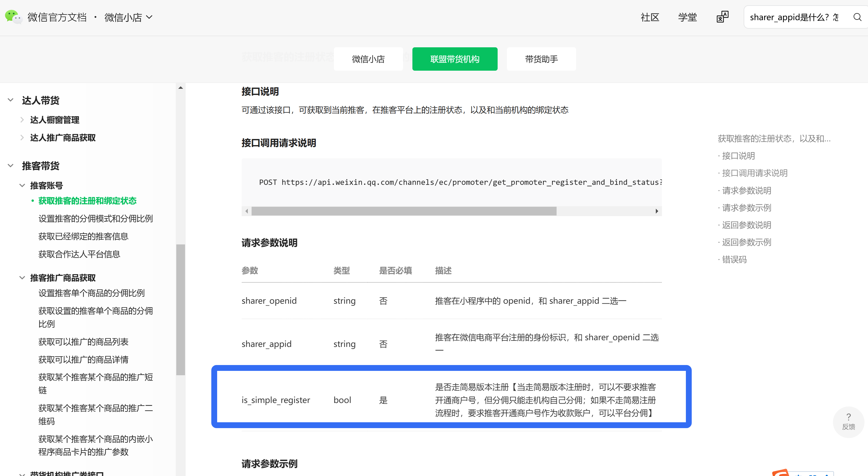The height and width of the screenshot is (476, 868).
Task: Collapse the 达人带货 section
Action: coord(11,100)
